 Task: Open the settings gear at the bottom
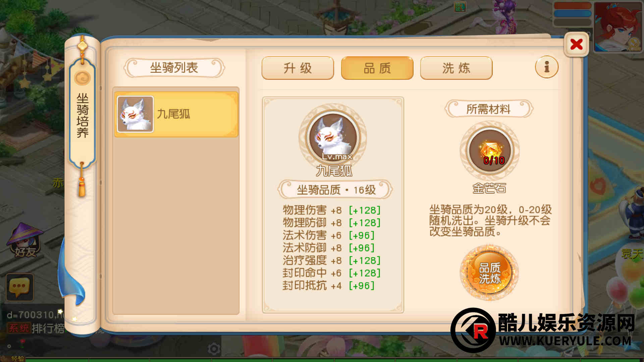[214, 349]
